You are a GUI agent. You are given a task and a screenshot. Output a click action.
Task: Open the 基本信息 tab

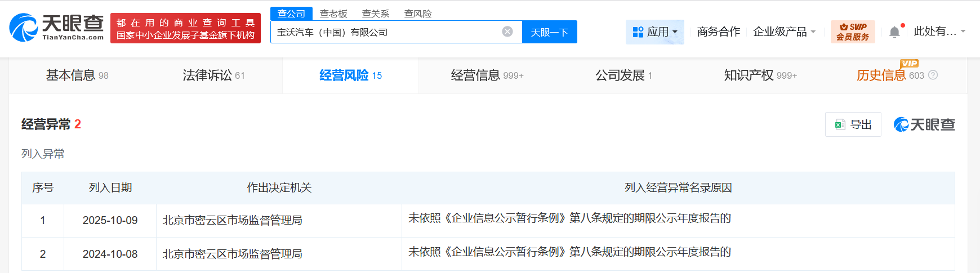[x=77, y=75]
